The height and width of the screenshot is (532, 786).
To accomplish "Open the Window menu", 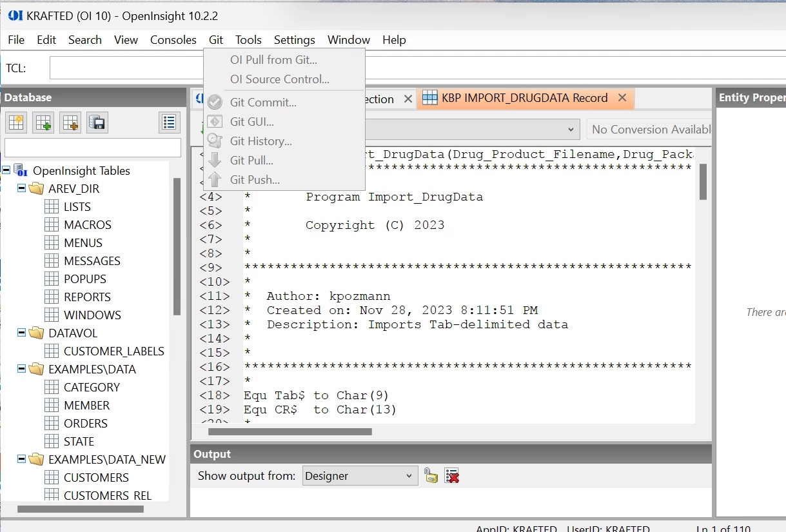I will point(349,40).
